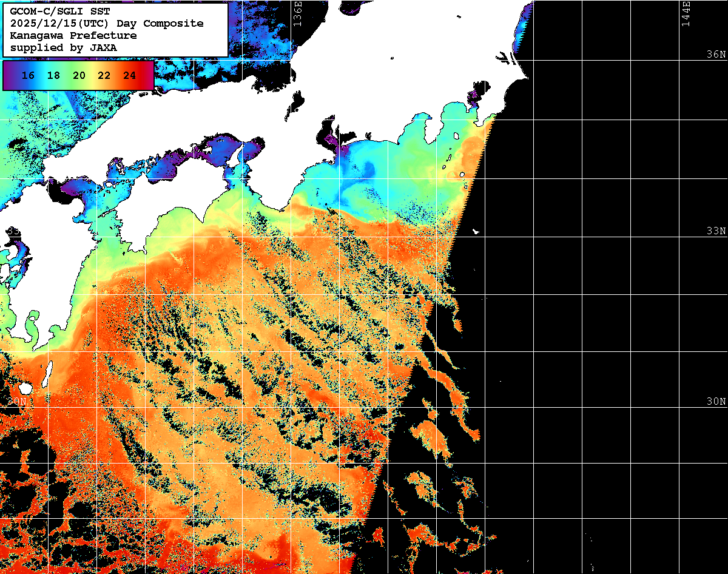
Task: Select the 18 mark on the temperature legend
Action: (53, 76)
